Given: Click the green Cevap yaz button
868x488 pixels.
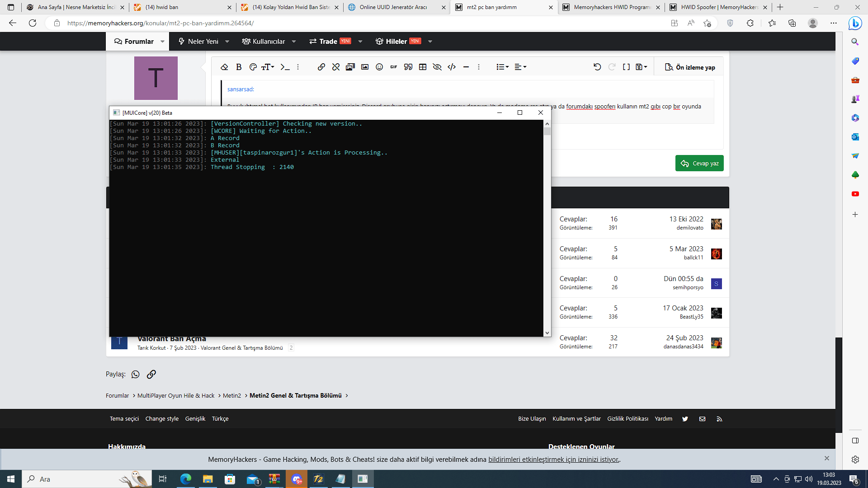Looking at the screenshot, I should (x=699, y=163).
